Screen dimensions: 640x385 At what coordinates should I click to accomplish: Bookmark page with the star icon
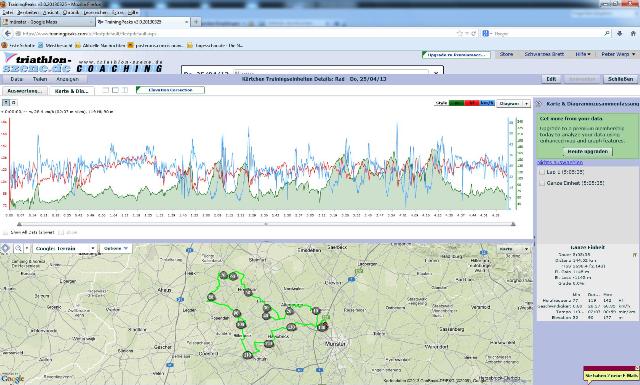(x=460, y=33)
